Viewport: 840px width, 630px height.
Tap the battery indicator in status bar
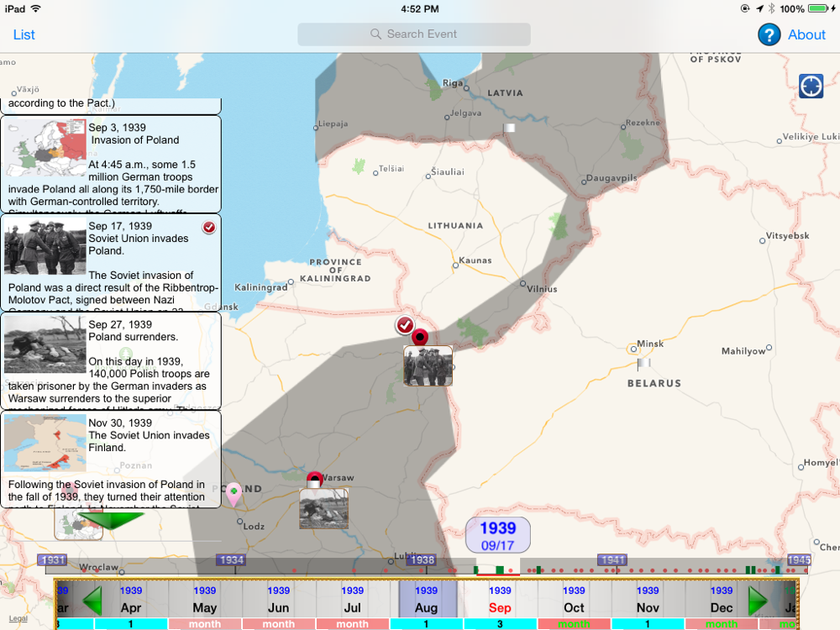click(818, 8)
